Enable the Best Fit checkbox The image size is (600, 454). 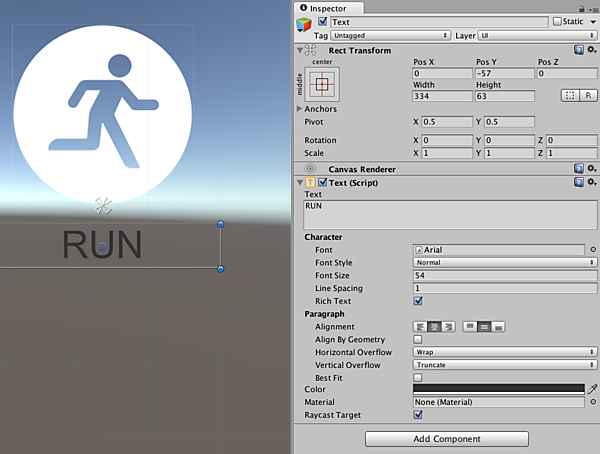coord(418,378)
